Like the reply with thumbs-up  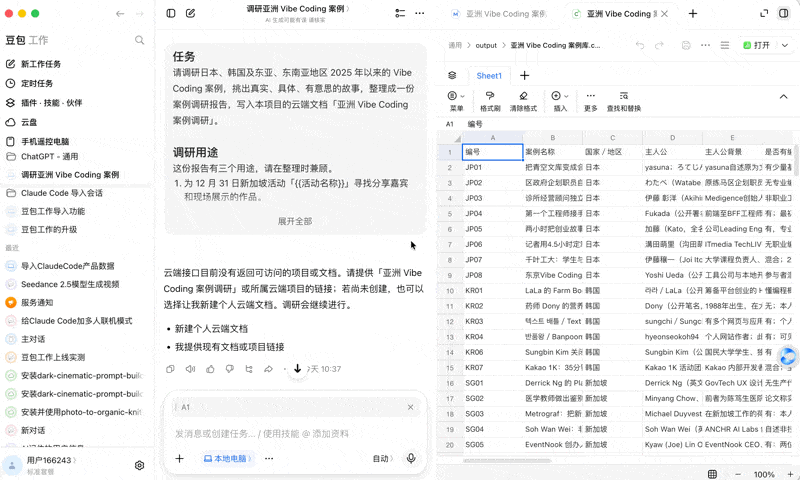coord(210,369)
